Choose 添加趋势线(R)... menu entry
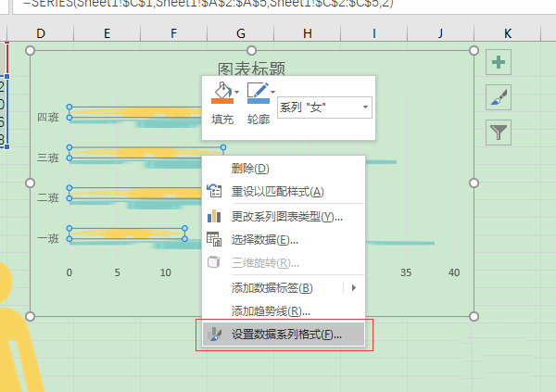Viewport: 556px width, 392px height. pyautogui.click(x=284, y=311)
